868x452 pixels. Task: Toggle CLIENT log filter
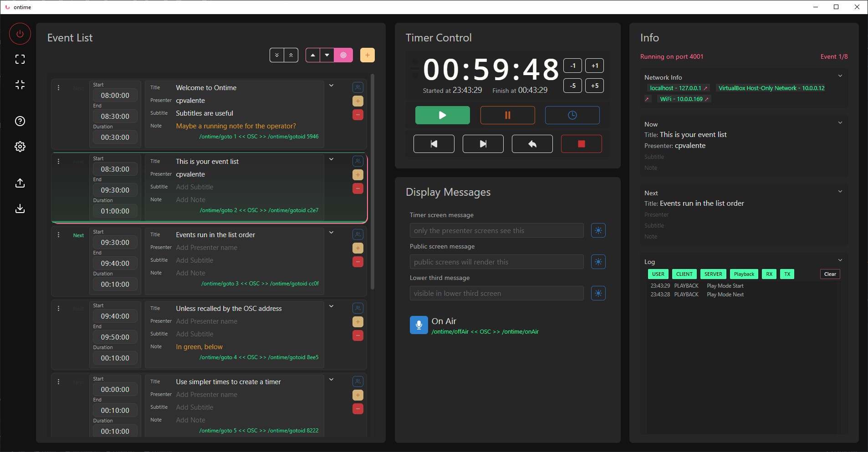pyautogui.click(x=684, y=274)
